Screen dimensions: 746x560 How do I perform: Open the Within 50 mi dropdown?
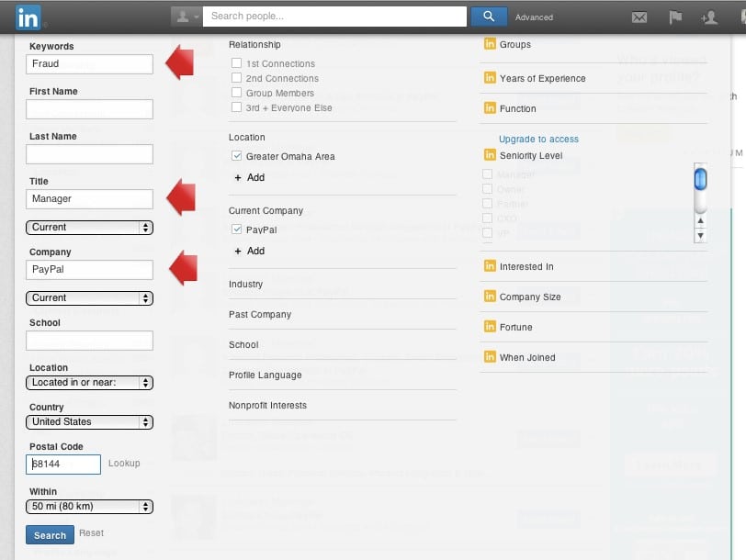click(89, 507)
